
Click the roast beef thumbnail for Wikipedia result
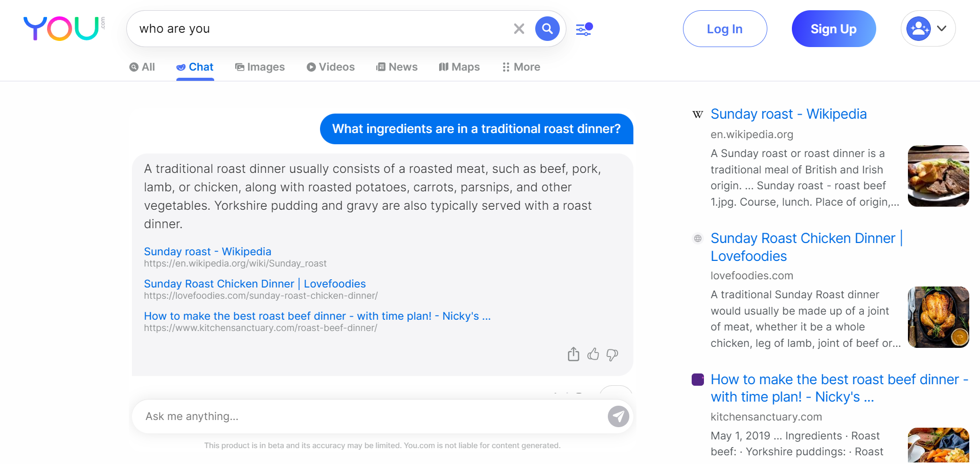(x=938, y=176)
